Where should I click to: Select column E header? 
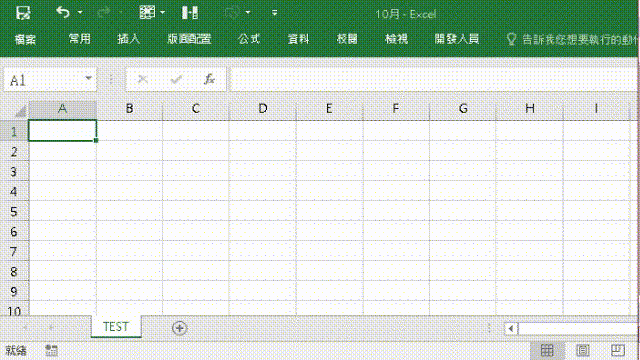[x=329, y=109]
